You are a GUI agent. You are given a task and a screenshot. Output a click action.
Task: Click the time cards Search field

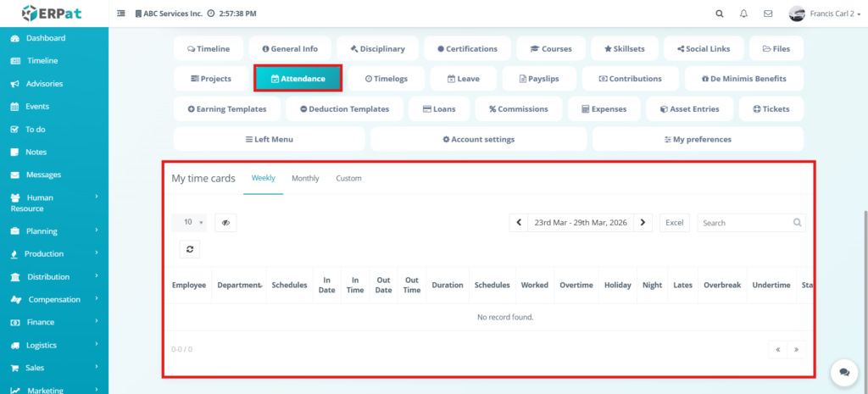coord(746,223)
